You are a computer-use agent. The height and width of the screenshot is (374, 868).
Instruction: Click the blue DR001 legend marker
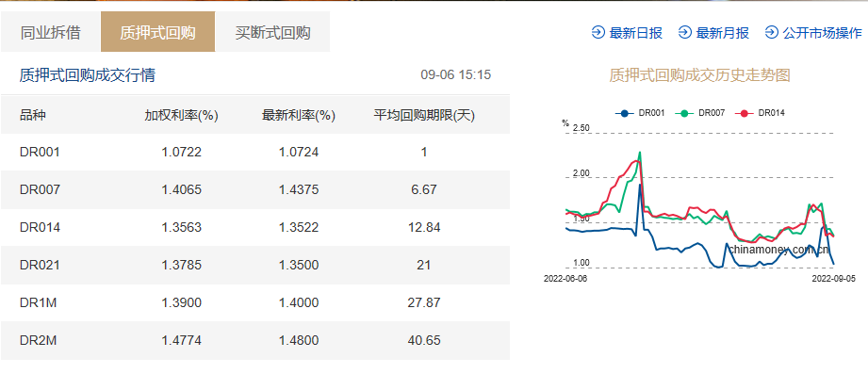625,113
